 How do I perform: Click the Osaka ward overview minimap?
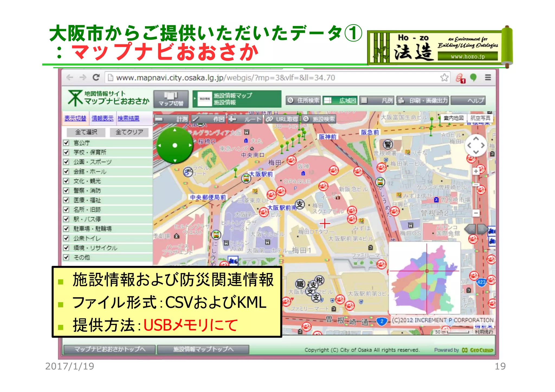[x=425, y=278]
